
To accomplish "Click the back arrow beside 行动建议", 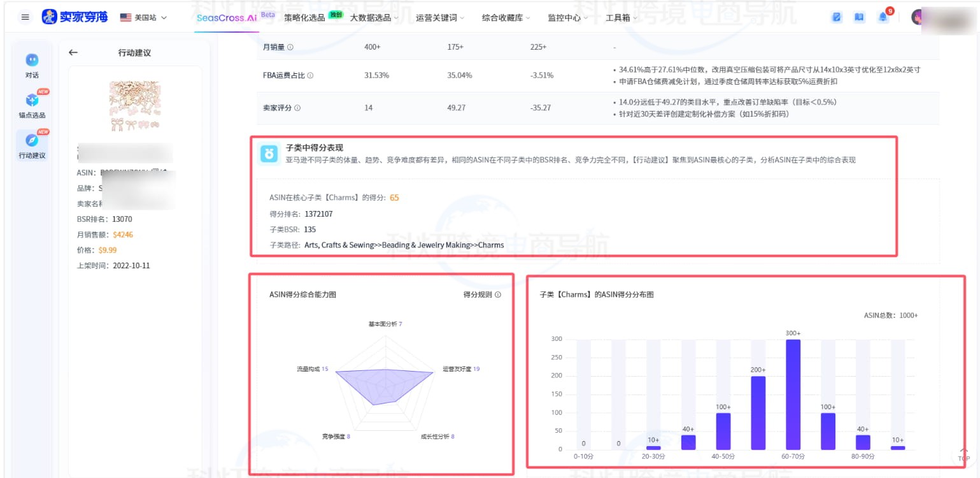I will [73, 53].
